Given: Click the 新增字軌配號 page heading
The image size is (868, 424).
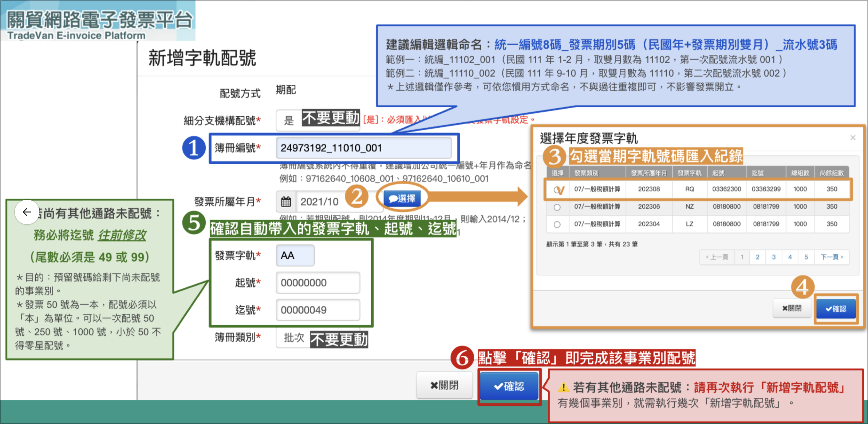Looking at the screenshot, I should (202, 58).
